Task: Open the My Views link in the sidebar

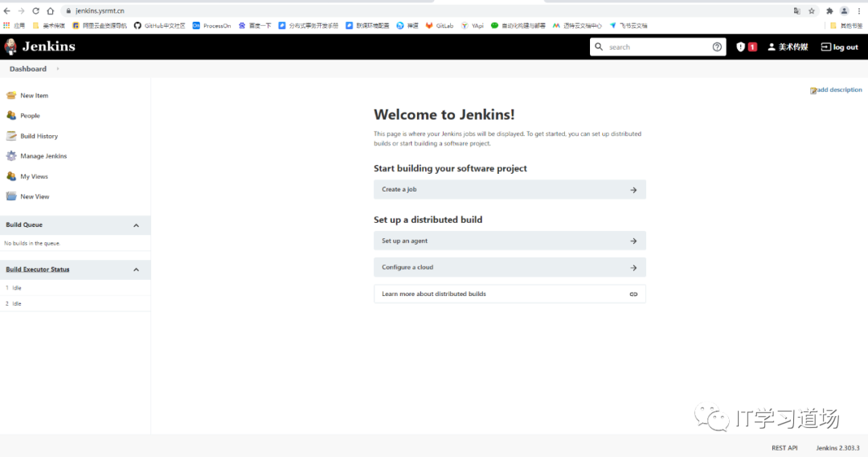Action: click(x=34, y=176)
